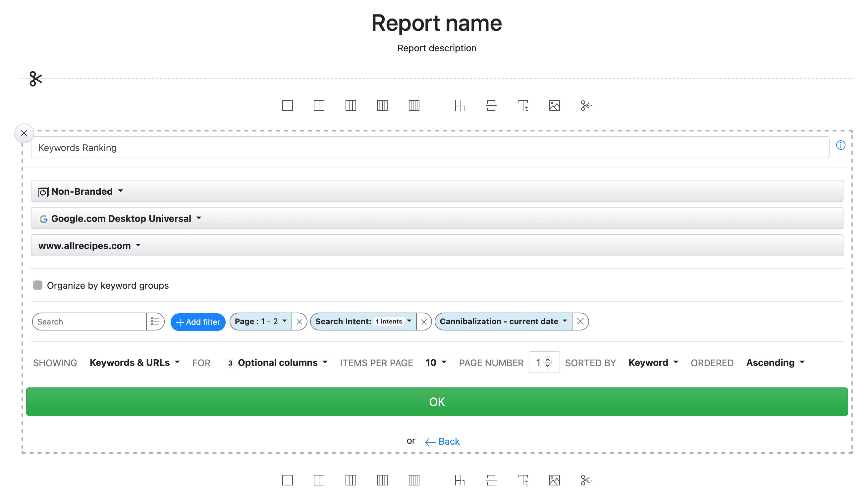868x500 pixels.
Task: Confirm widget with the green OK button
Action: [x=437, y=401]
